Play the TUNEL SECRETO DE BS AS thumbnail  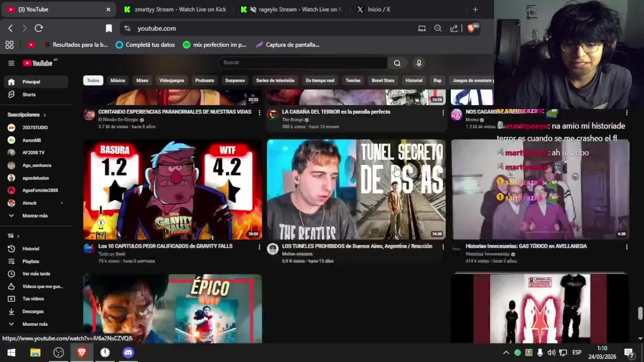pos(356,190)
